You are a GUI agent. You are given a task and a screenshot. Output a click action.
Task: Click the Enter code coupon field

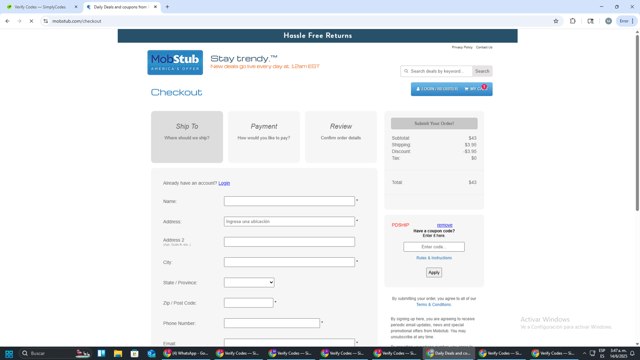coord(434,247)
